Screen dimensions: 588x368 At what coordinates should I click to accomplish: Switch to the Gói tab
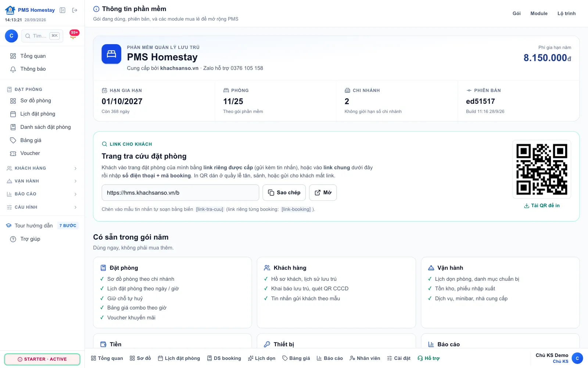(517, 13)
